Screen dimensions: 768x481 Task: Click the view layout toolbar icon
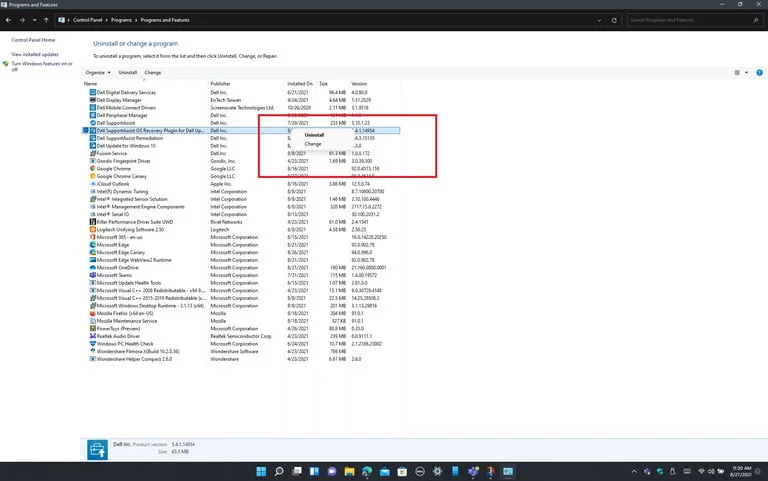tap(737, 72)
